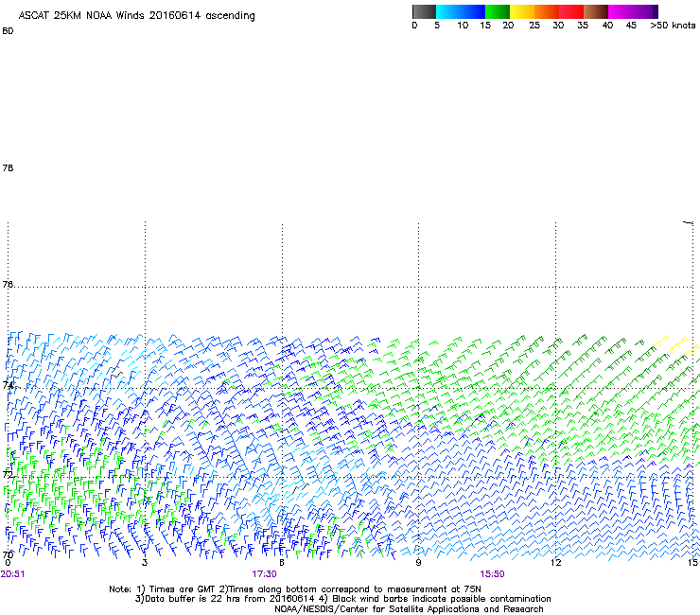The image size is (700, 615).
Task: Click the longitude axis label "12"
Action: coord(556,562)
